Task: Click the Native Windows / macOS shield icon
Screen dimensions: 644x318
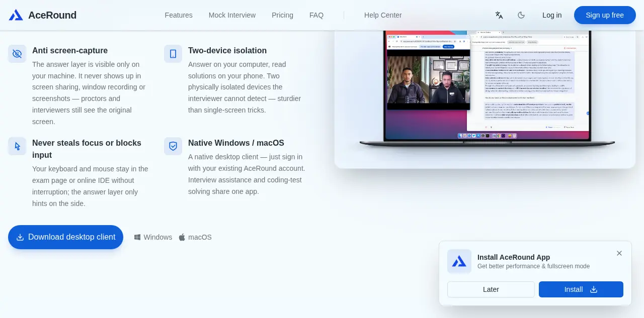Action: (173, 146)
